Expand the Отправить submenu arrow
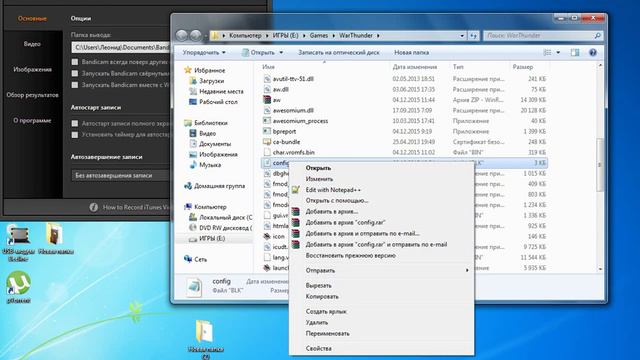The image size is (640, 360). coord(467,270)
